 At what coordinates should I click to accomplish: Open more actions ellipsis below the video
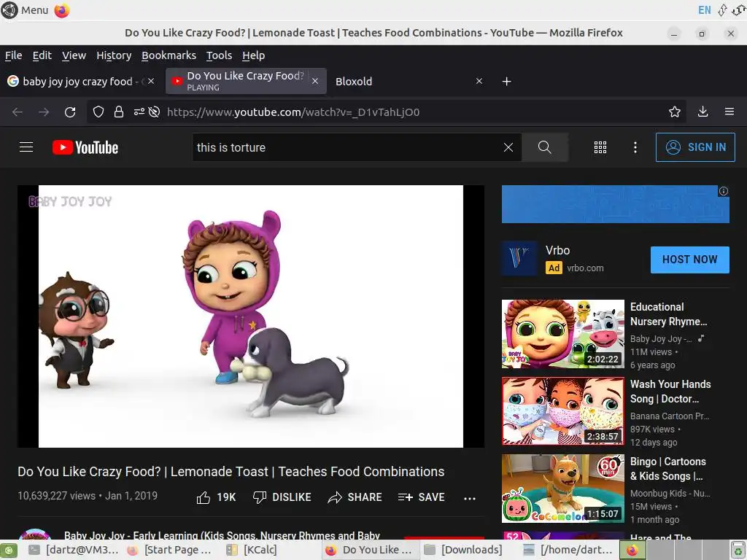(470, 498)
